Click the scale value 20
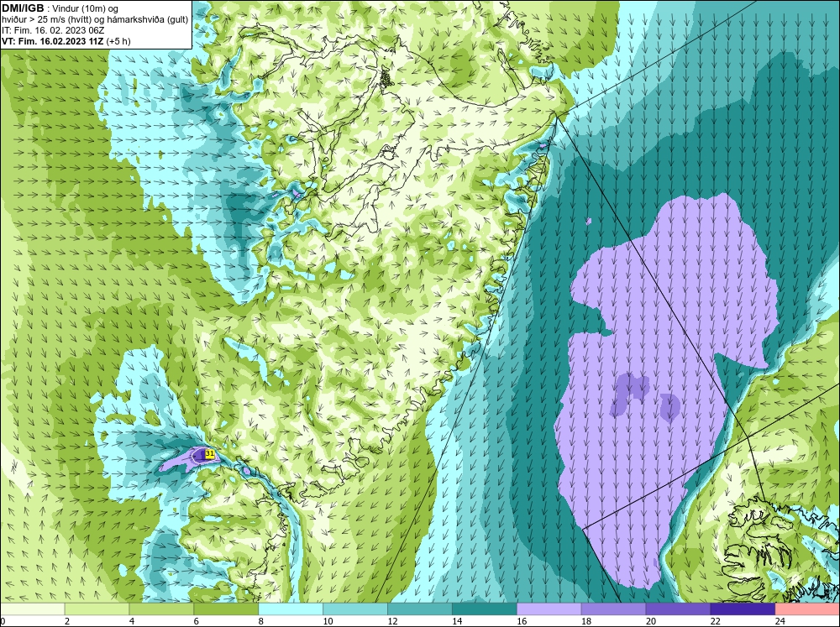840x627 pixels. tap(651, 621)
